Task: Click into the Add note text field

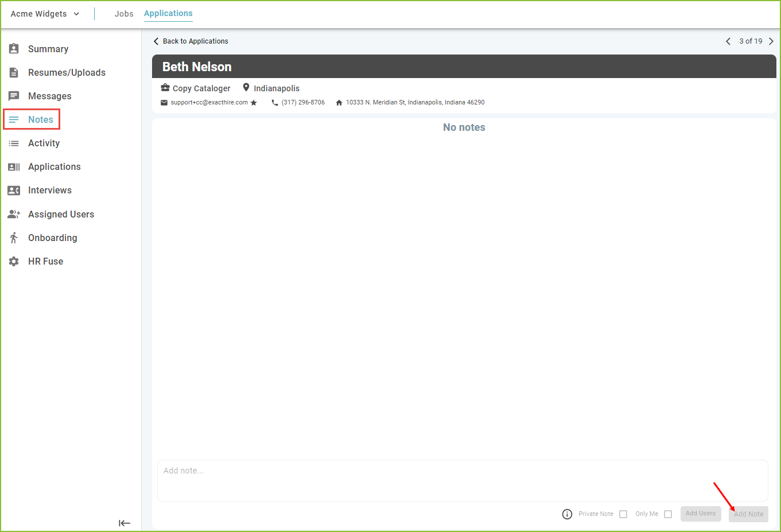Action: pos(463,481)
